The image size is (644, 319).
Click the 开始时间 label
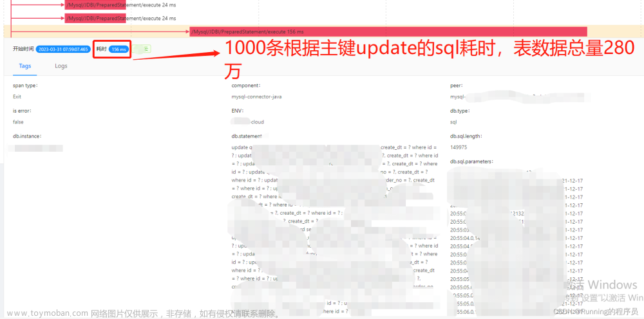[23, 50]
